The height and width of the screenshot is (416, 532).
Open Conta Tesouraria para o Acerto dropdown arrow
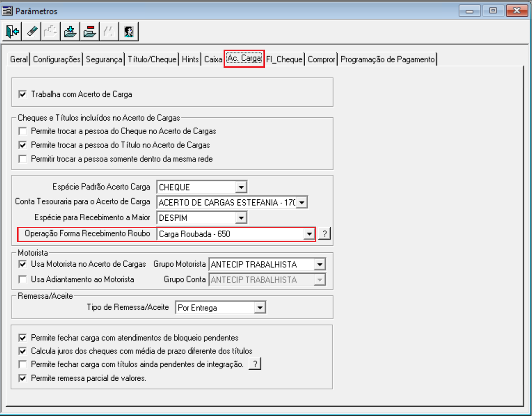301,203
